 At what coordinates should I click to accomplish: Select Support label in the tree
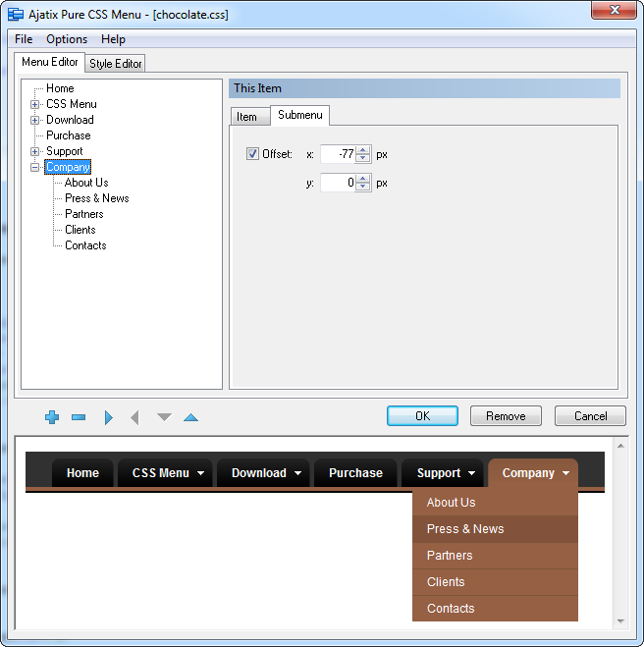65,151
